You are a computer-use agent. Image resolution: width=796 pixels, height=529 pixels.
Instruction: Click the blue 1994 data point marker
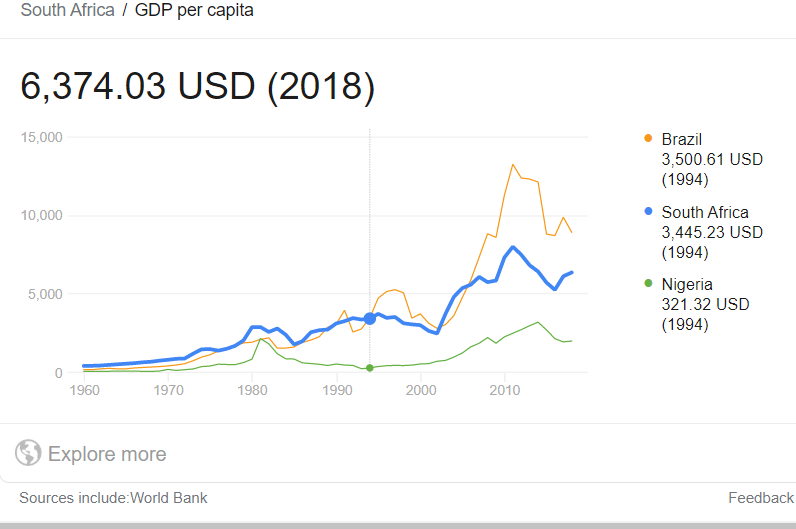tap(370, 319)
